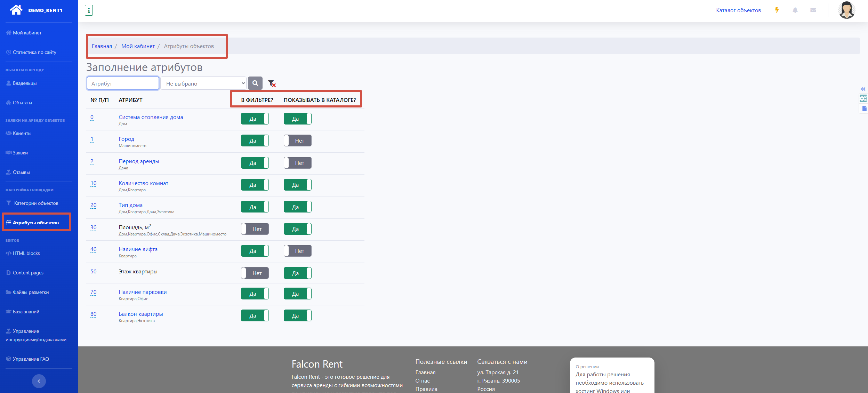Screen dimensions: 868x393
Task: Click the lightning bolt icon
Action: point(777,10)
